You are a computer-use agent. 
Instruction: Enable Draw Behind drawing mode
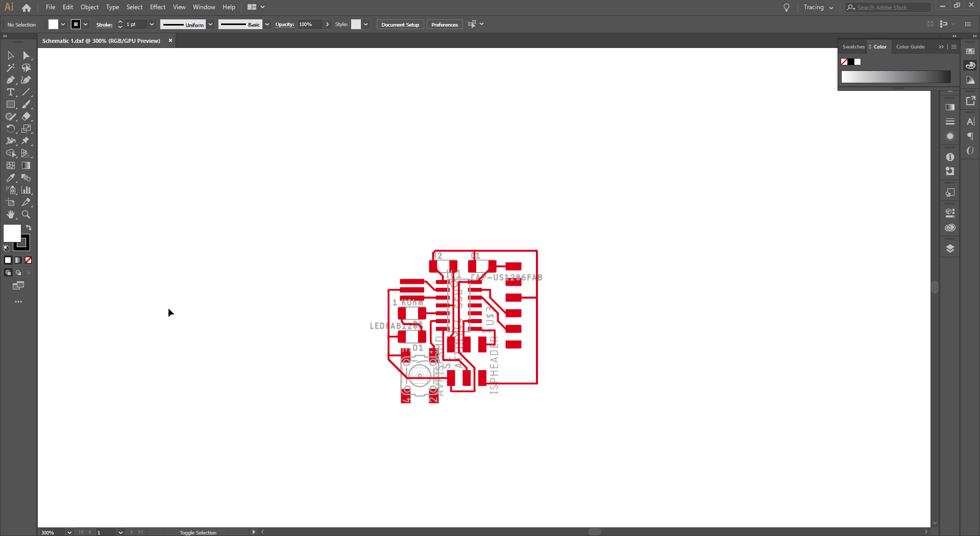18,272
